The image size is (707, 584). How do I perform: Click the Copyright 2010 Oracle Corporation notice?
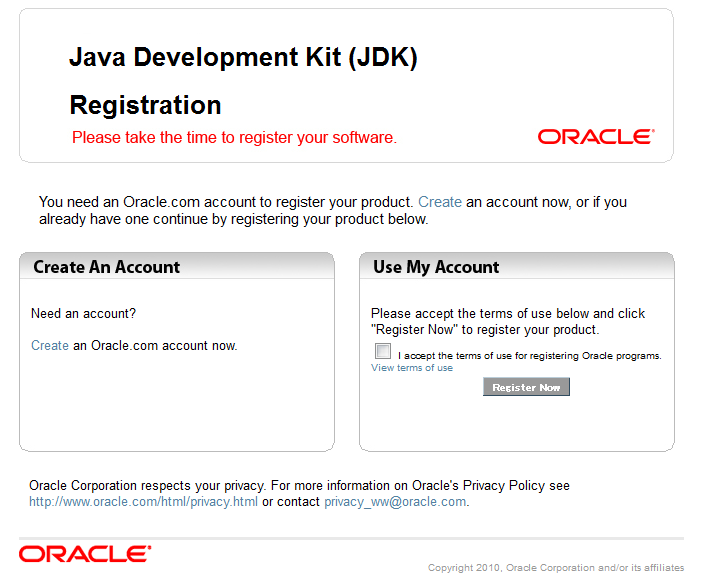pos(556,568)
